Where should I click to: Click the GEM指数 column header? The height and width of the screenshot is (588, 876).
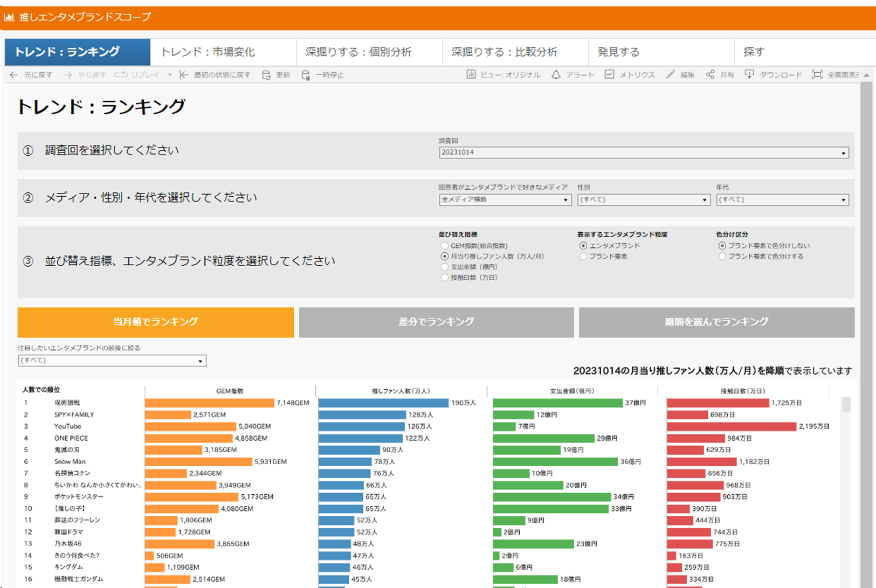pos(230,391)
